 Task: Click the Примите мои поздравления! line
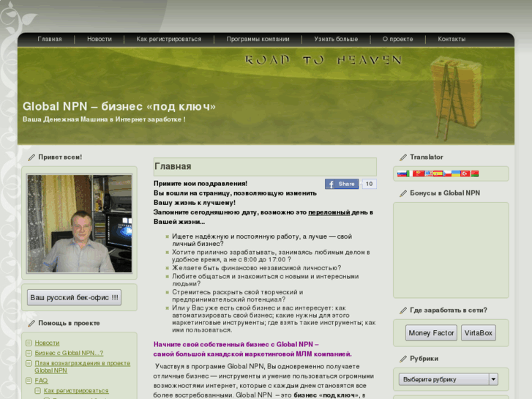[x=201, y=183]
